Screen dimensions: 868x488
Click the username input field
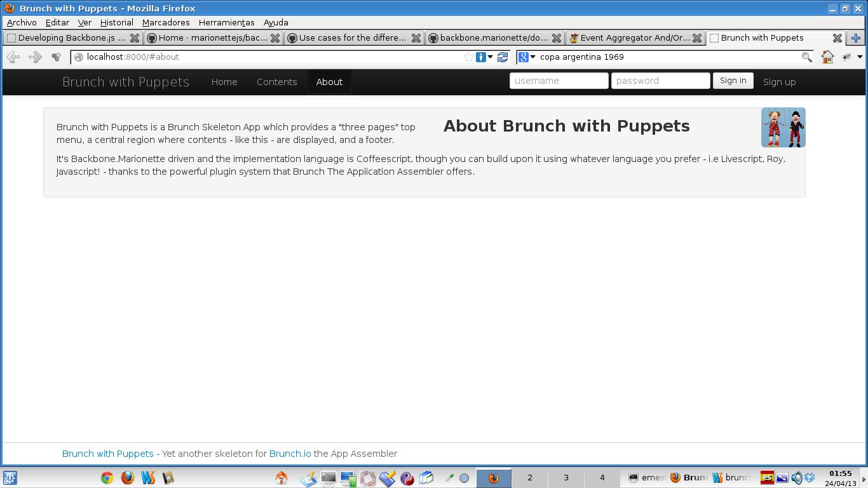(559, 81)
